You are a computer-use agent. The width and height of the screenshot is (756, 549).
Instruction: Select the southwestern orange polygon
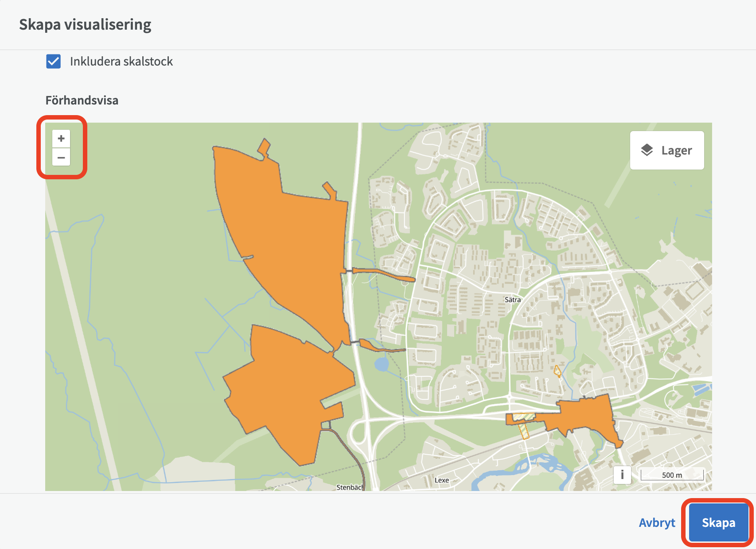284,390
